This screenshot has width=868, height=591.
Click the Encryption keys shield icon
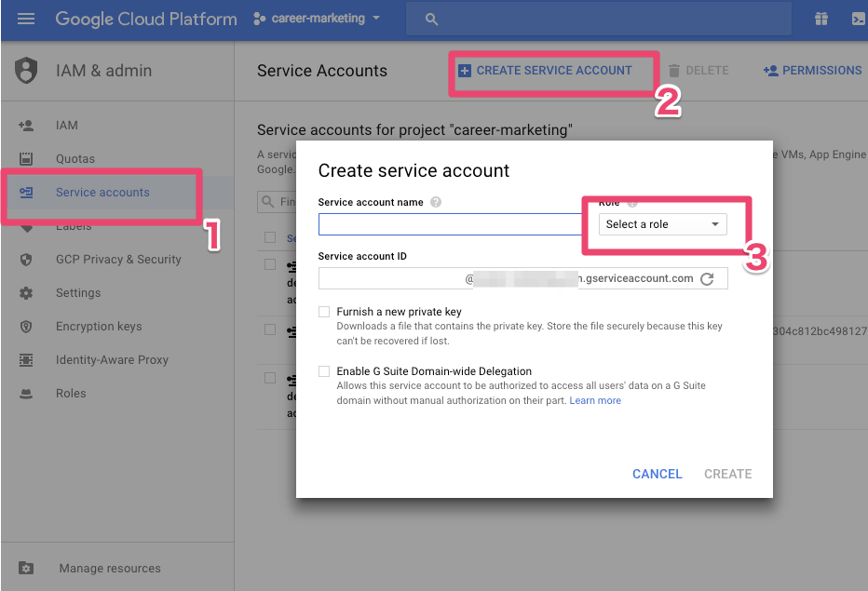(x=24, y=326)
